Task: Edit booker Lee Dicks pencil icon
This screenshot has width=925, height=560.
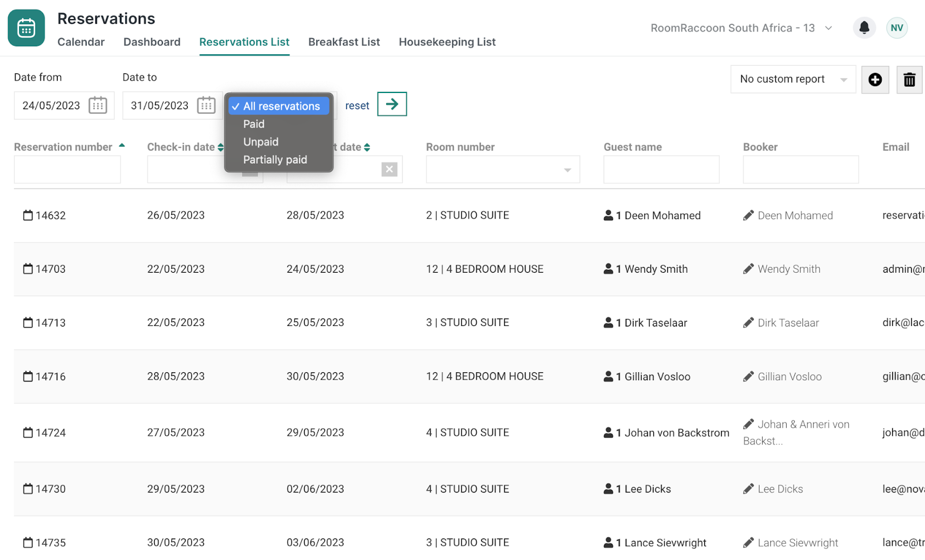Action: coord(748,489)
